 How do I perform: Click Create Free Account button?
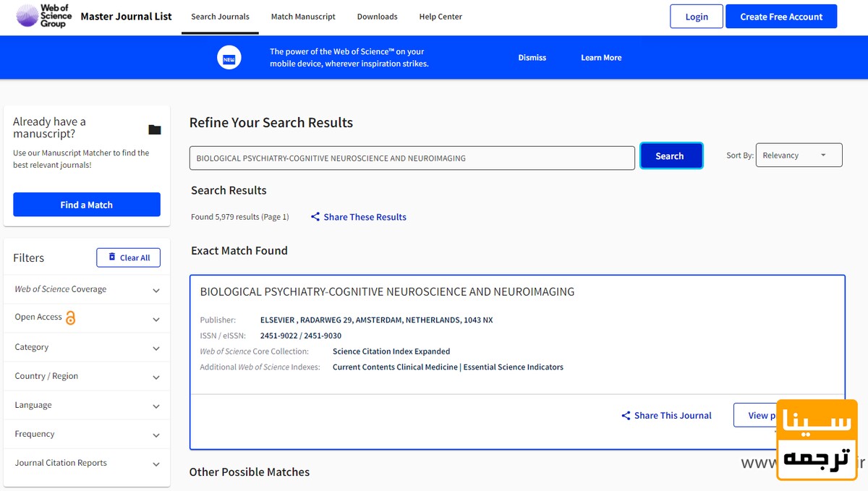(781, 17)
